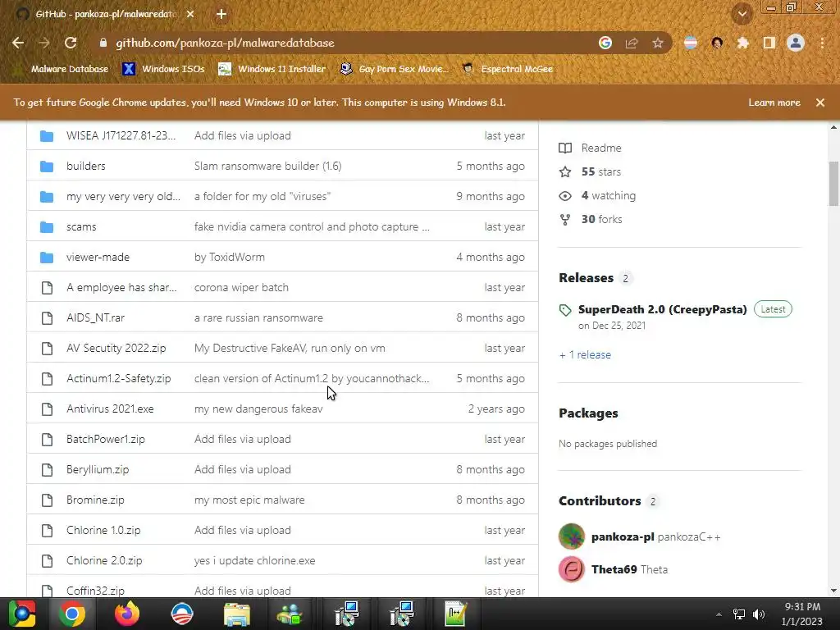The image size is (840, 630).
Task: Go back using browser back arrow
Action: pos(18,43)
